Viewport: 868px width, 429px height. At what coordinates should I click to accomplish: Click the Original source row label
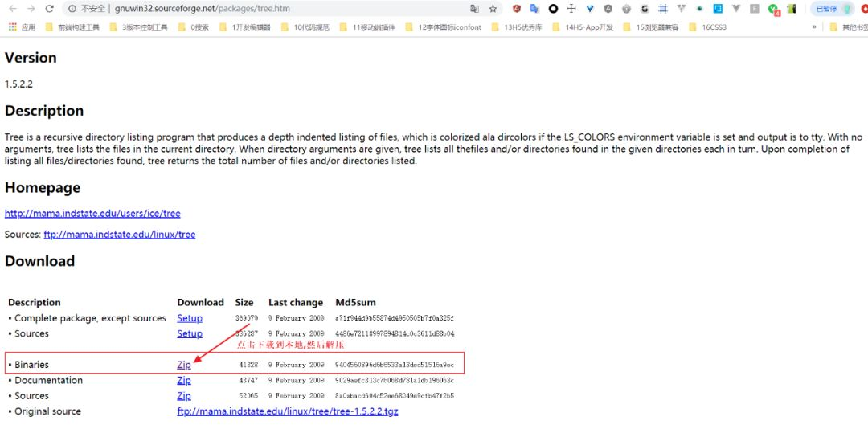(x=47, y=411)
